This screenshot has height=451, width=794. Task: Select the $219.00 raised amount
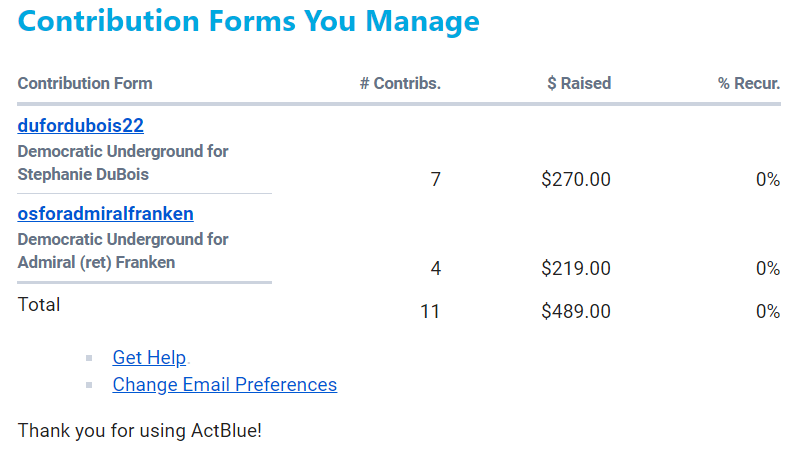click(575, 268)
